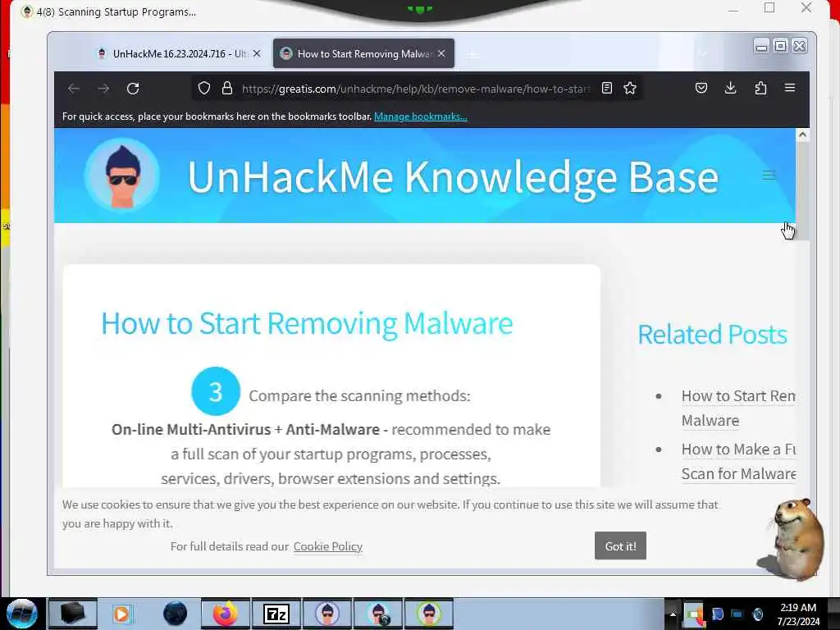The width and height of the screenshot is (840, 630).
Task: Minimize the inner browser window
Action: point(760,47)
